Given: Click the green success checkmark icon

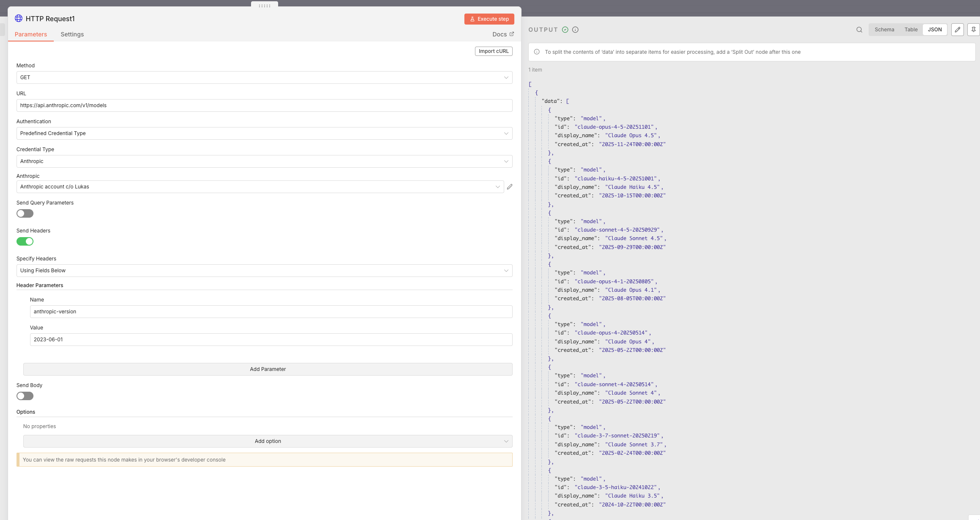Looking at the screenshot, I should tap(565, 30).
